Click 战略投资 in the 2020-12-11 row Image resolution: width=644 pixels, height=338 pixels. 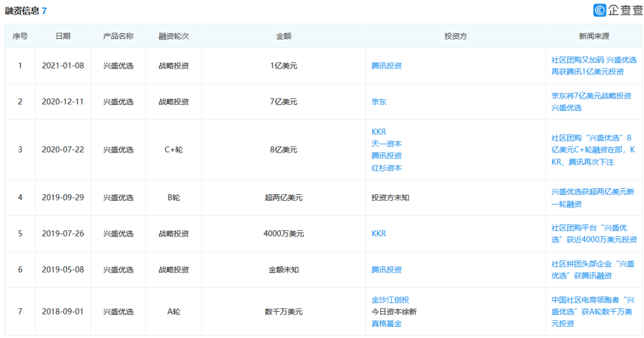click(174, 102)
